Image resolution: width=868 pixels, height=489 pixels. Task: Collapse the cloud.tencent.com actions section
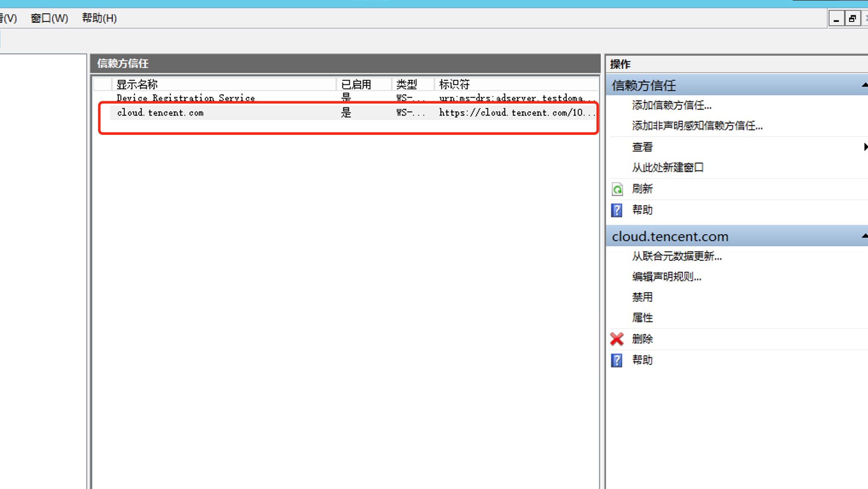coord(864,236)
